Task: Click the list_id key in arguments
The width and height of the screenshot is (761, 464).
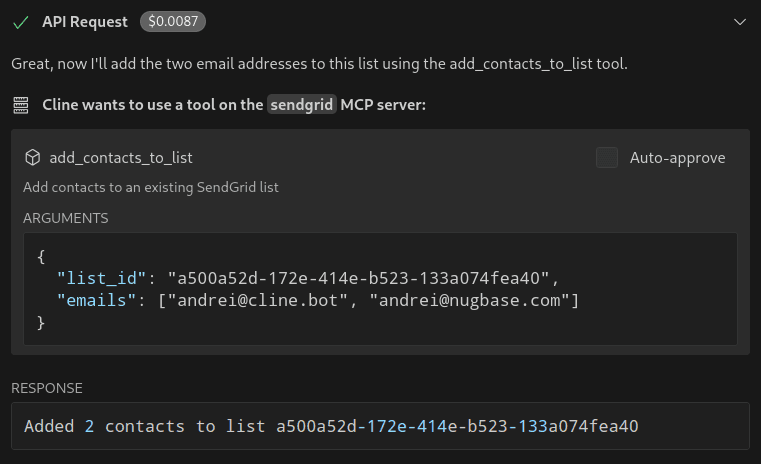Action: (101, 278)
